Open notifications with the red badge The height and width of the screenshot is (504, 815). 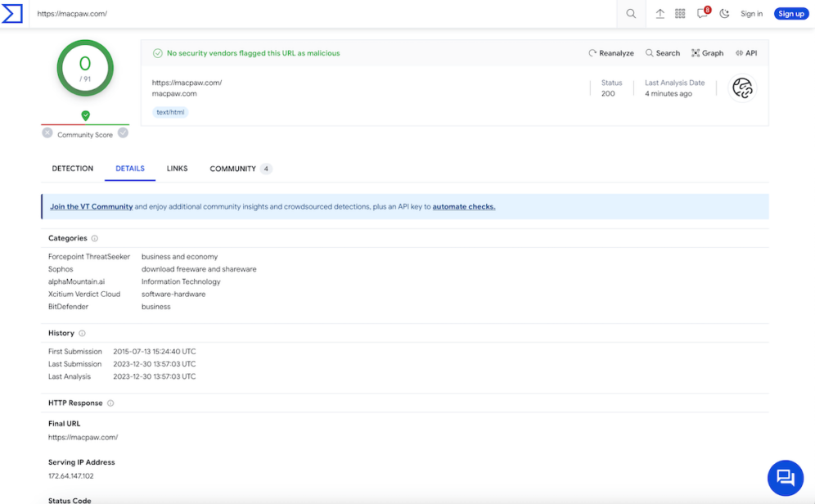point(700,14)
